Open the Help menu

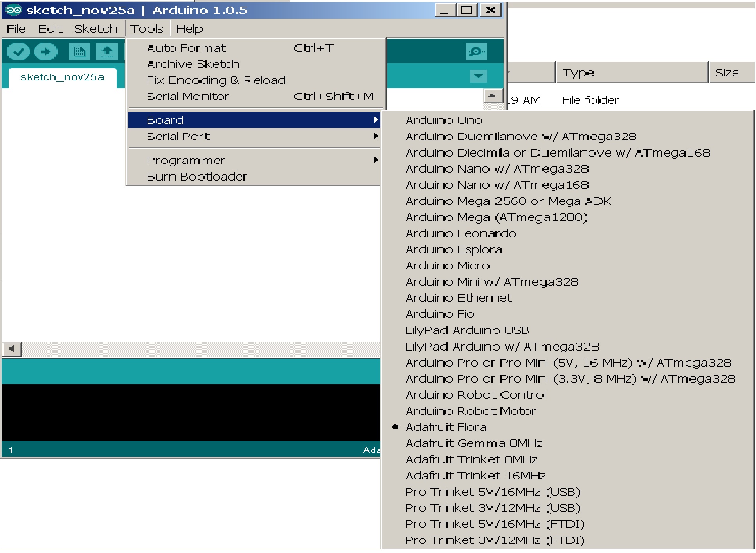pos(189,29)
